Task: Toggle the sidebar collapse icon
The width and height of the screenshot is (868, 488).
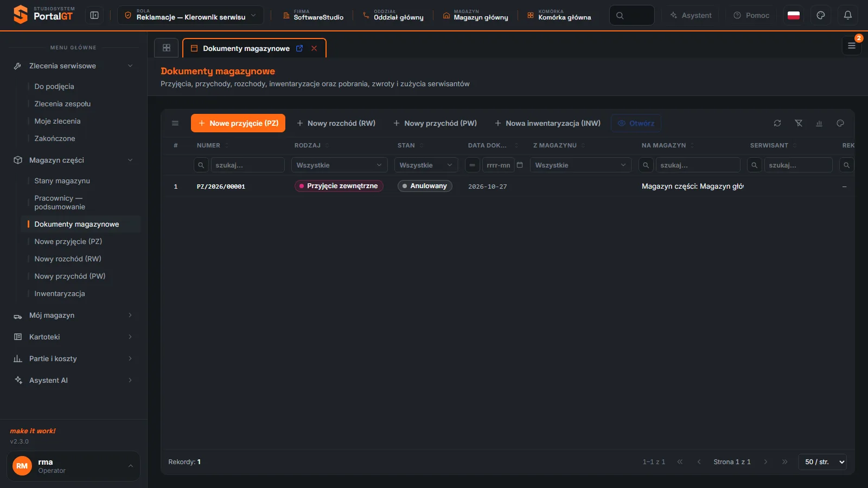Action: 94,15
